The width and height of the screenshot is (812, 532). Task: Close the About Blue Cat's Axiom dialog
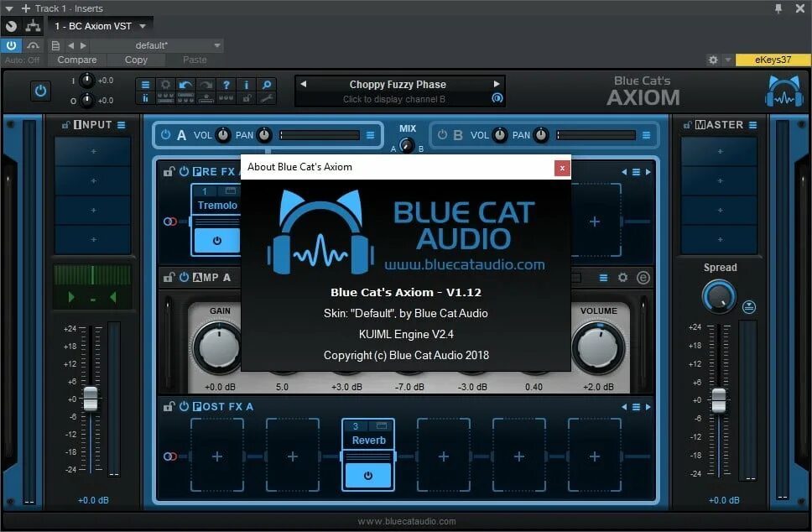pyautogui.click(x=562, y=169)
